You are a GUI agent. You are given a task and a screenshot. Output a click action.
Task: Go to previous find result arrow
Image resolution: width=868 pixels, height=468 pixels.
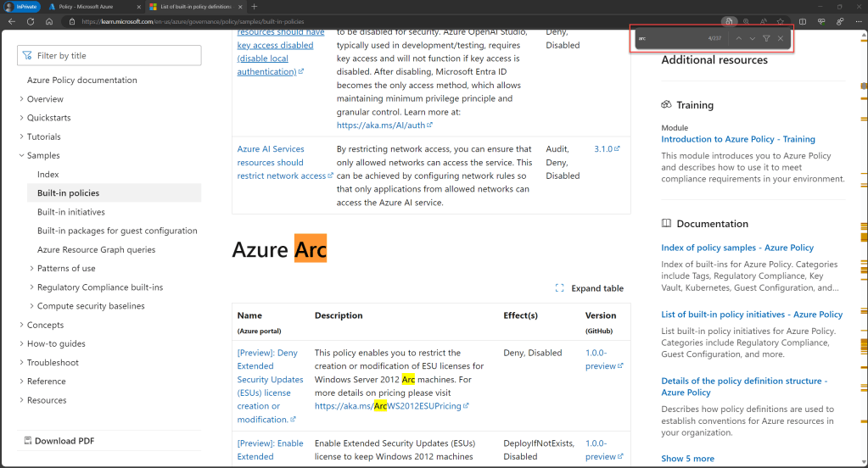(x=738, y=38)
